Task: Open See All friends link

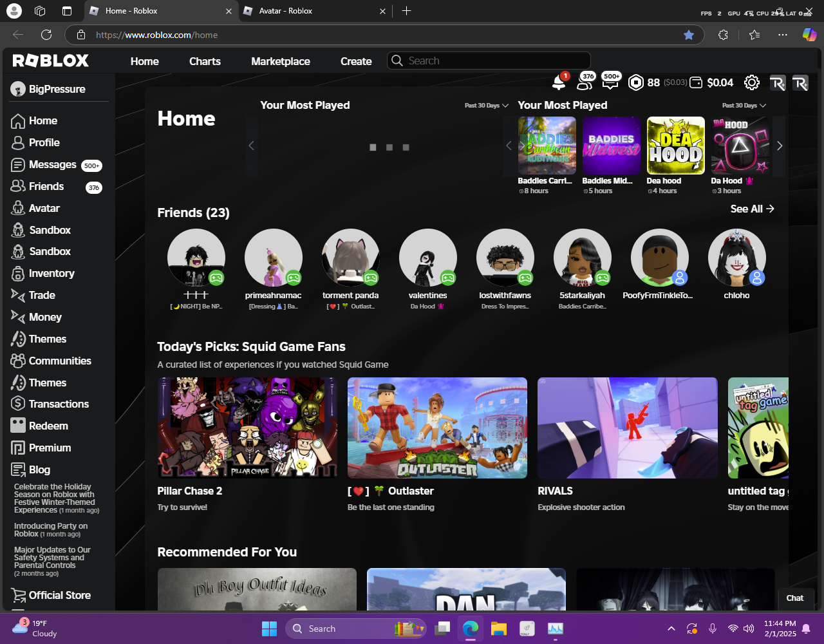Action: pos(752,209)
